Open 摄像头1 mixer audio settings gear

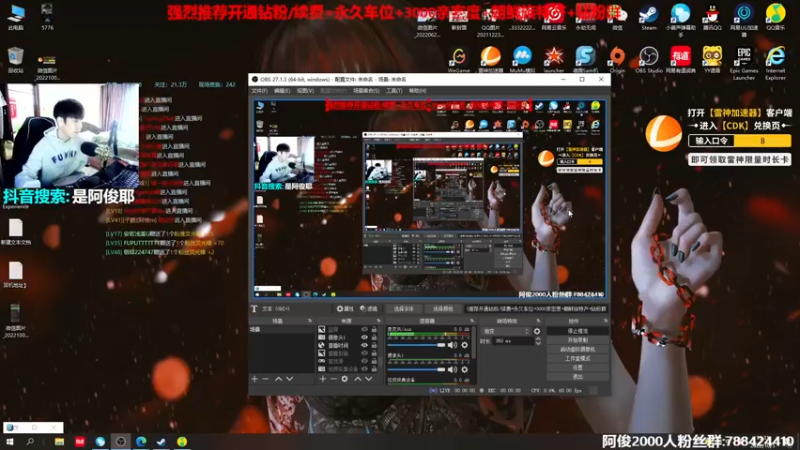[464, 369]
